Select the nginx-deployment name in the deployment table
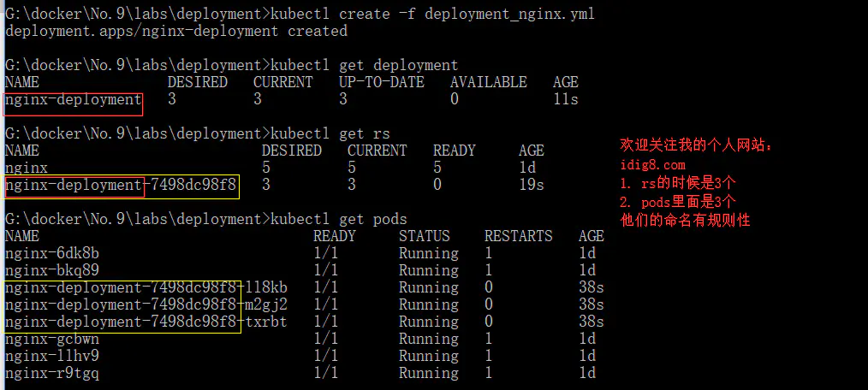This screenshot has width=868, height=390. click(x=74, y=100)
